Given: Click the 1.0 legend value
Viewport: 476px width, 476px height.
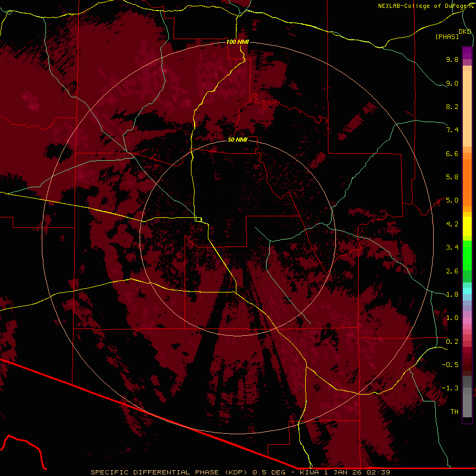Looking at the screenshot, I should point(452,318).
